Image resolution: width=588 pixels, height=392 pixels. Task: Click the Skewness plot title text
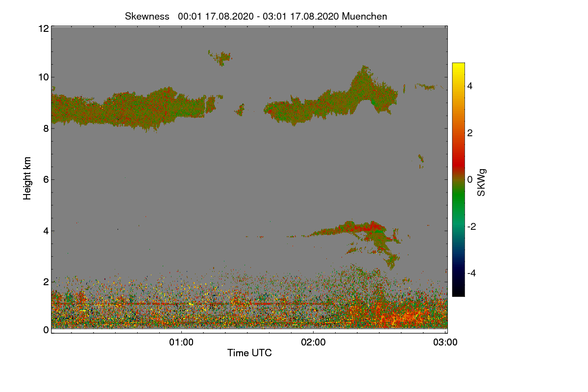[x=256, y=16]
